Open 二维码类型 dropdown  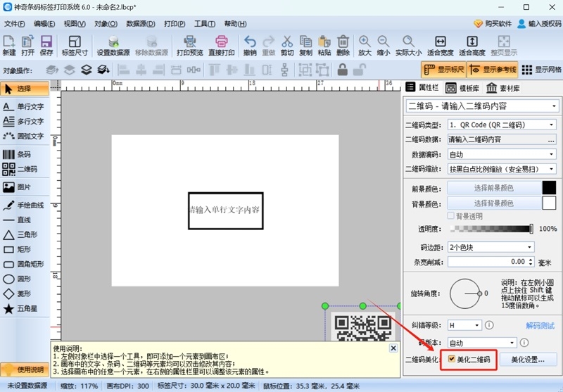(502, 125)
